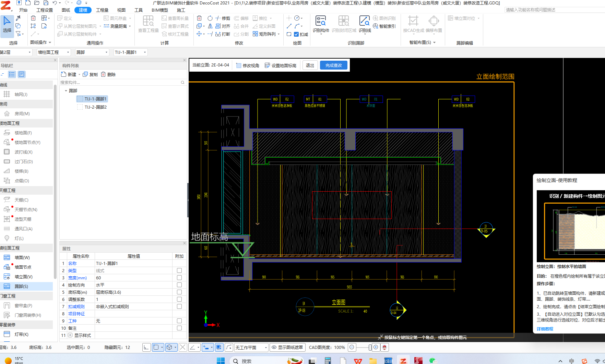Select TIJ-2-踢脚2 in component list
The height and width of the screenshot is (364, 605).
pos(95,107)
